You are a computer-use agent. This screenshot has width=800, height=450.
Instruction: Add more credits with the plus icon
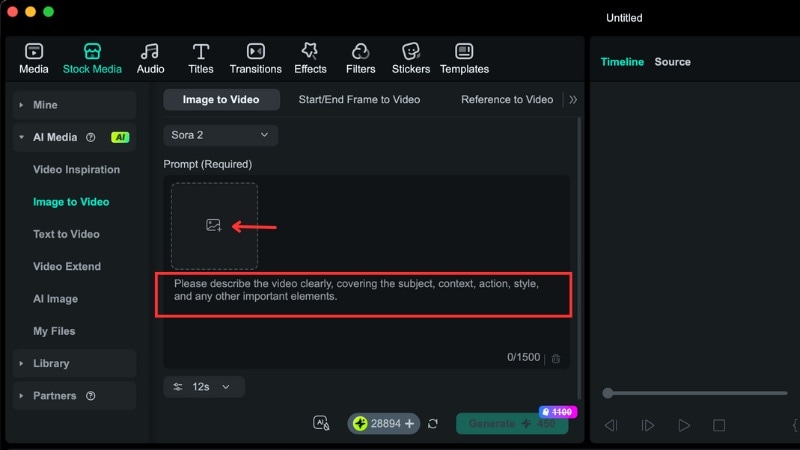point(410,423)
